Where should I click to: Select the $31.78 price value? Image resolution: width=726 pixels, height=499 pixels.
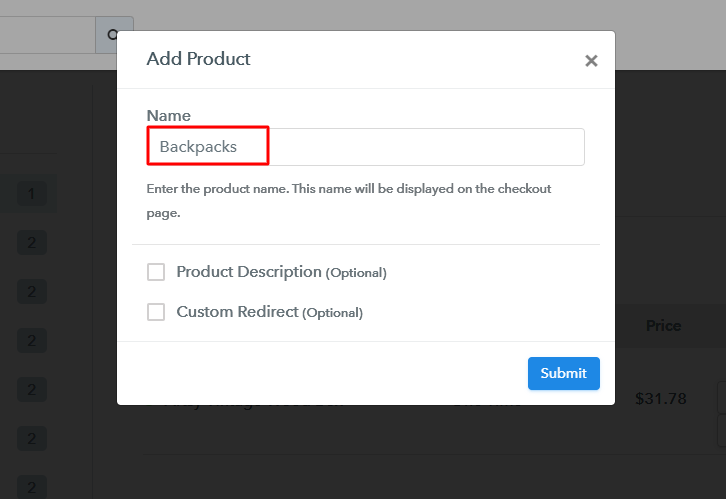(x=660, y=399)
